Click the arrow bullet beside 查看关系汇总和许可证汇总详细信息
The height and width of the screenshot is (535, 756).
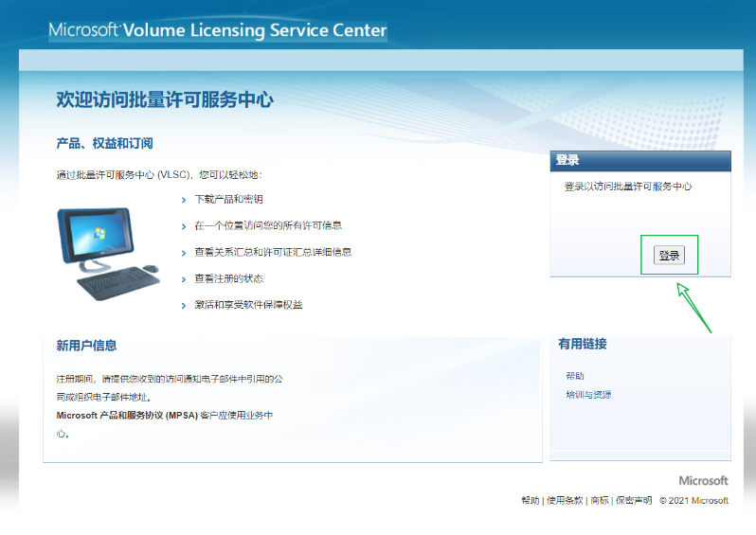[x=184, y=253]
